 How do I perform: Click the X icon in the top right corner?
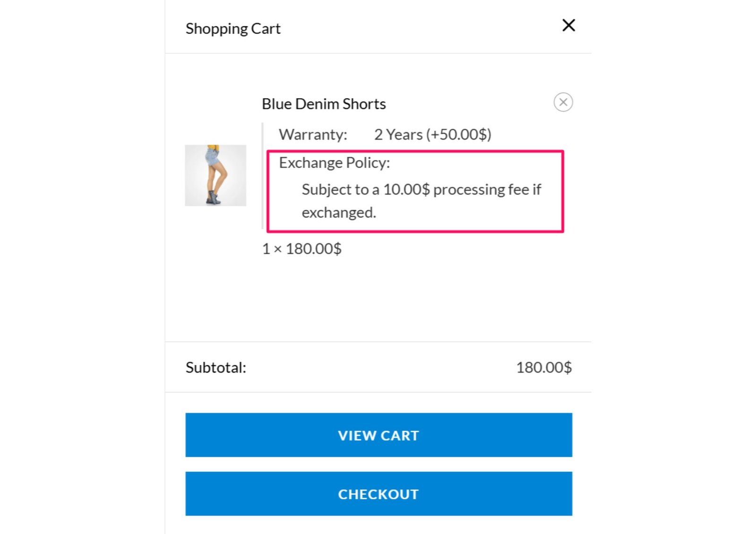[568, 25]
